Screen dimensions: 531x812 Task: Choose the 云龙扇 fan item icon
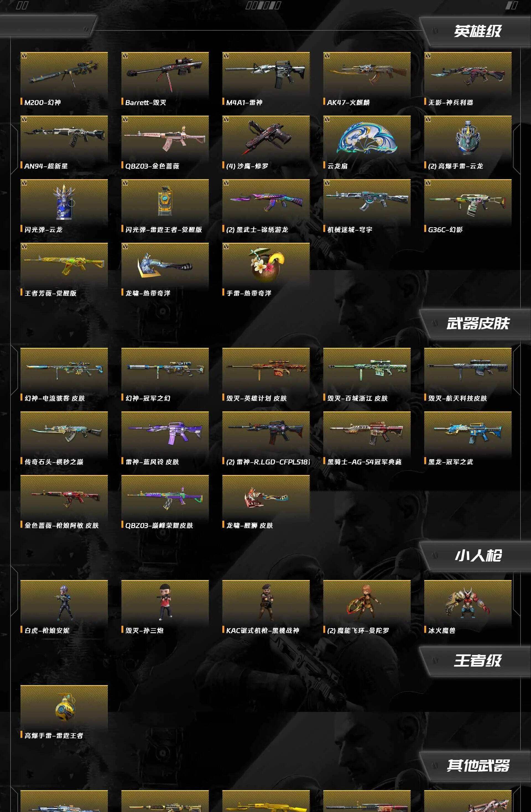pos(367,138)
